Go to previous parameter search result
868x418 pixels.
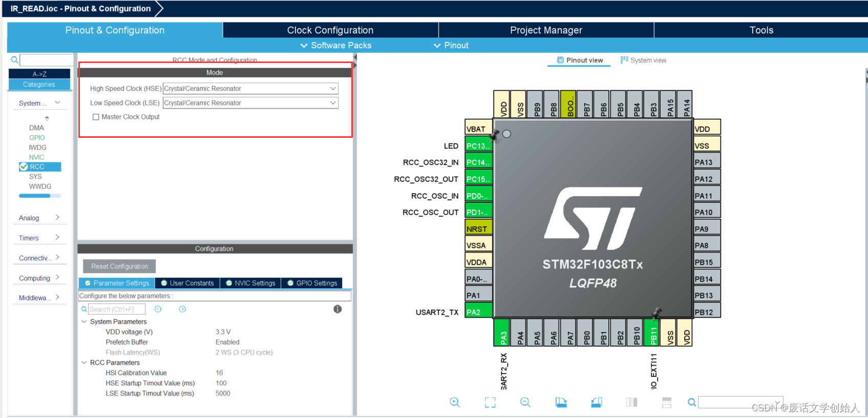pos(158,309)
